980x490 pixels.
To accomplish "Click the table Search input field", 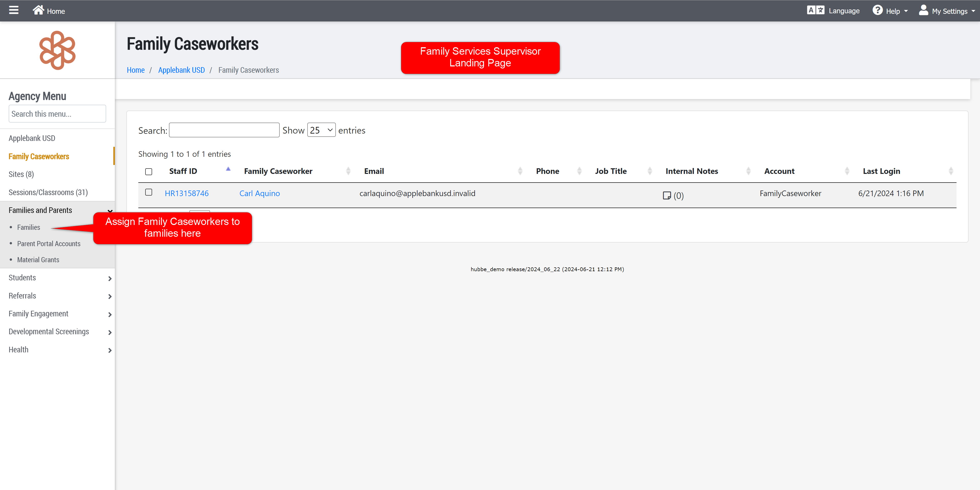I will point(224,130).
